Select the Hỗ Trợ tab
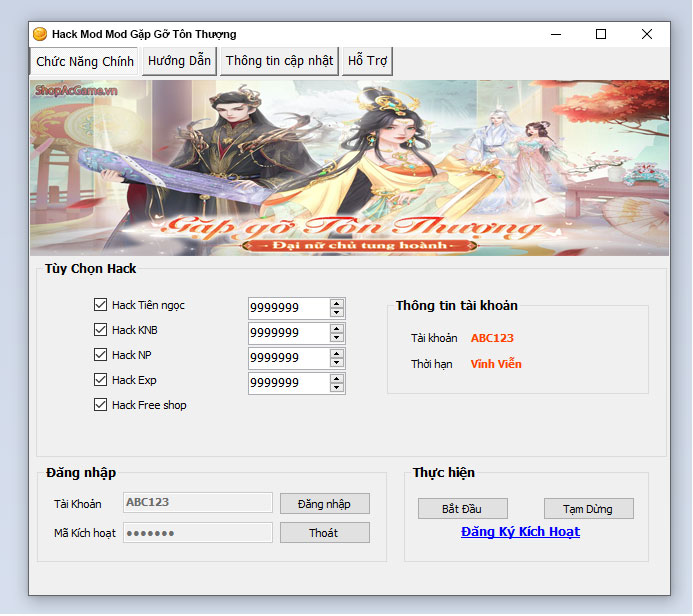 pos(367,61)
